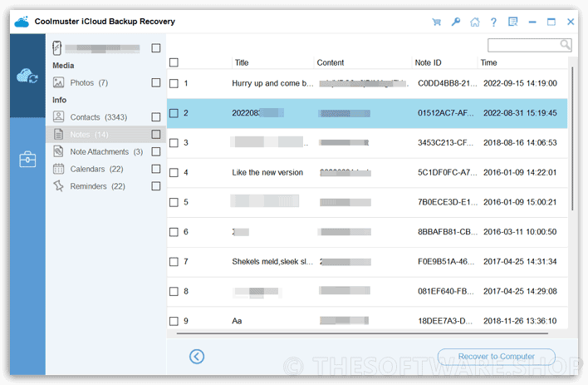
Task: Click the key registration icon
Action: click(x=456, y=22)
